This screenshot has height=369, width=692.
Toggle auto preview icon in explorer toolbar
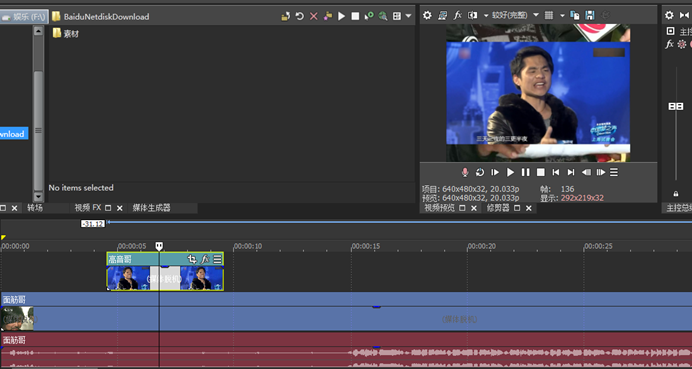coord(369,16)
